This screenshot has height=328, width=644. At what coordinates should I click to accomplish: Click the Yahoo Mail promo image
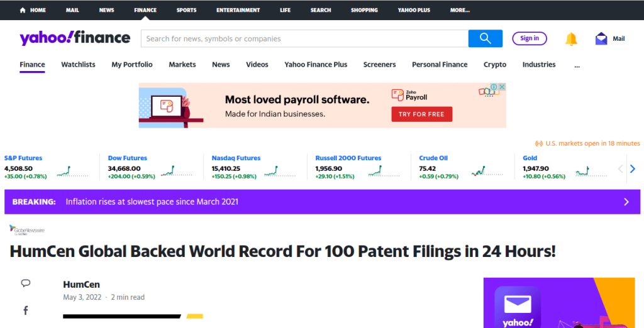point(559,303)
